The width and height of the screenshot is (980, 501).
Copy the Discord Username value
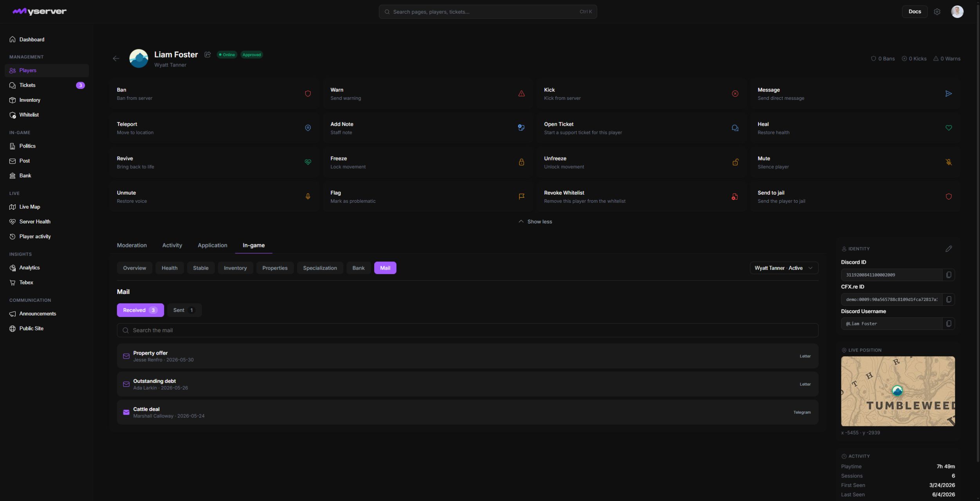(949, 324)
